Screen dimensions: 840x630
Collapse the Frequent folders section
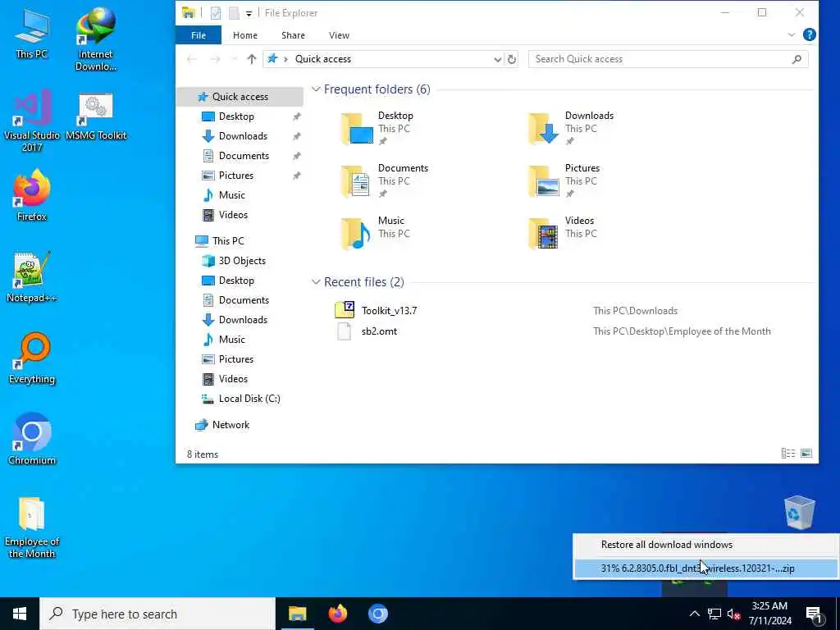point(316,89)
